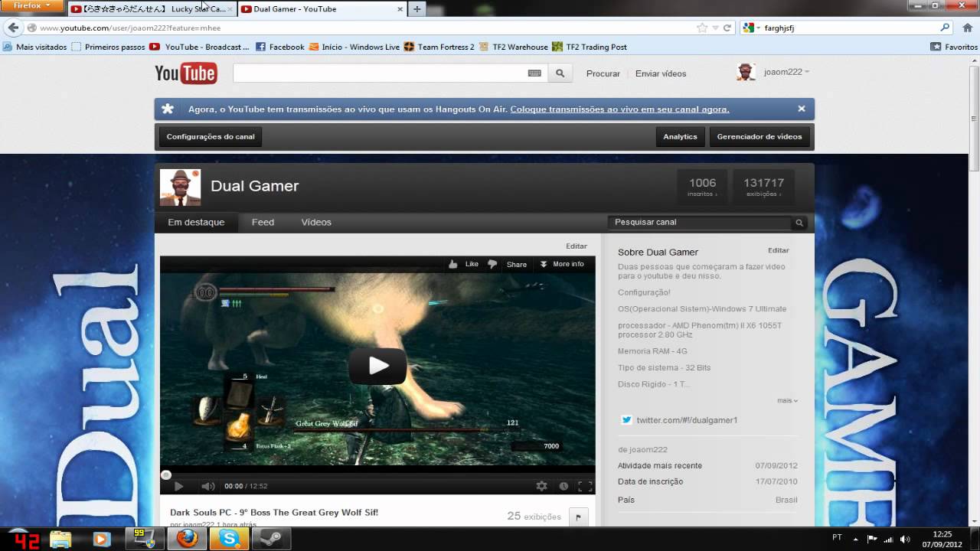This screenshot has height=551, width=980.
Task: Click search go magnifier in Firefox search box
Action: [x=946, y=28]
